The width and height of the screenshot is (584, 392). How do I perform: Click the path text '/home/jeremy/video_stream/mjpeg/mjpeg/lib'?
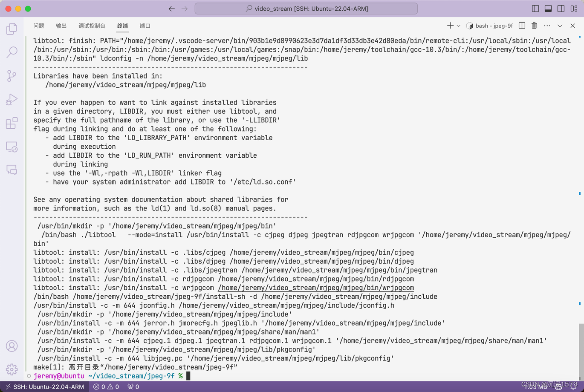click(126, 85)
